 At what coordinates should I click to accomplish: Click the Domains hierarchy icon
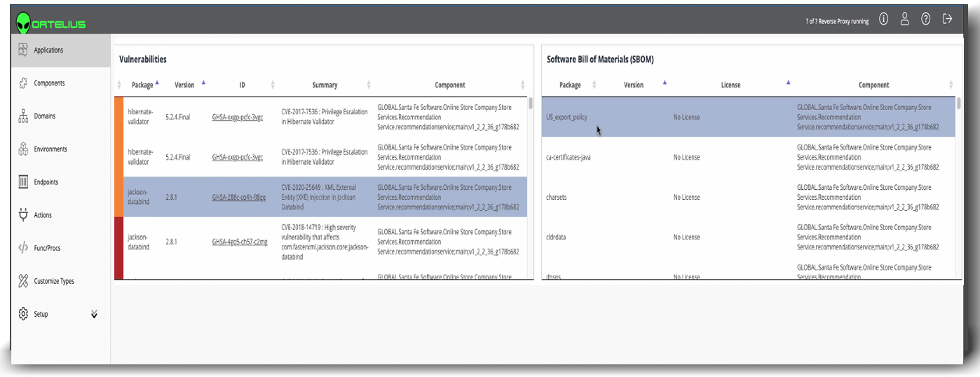point(22,116)
